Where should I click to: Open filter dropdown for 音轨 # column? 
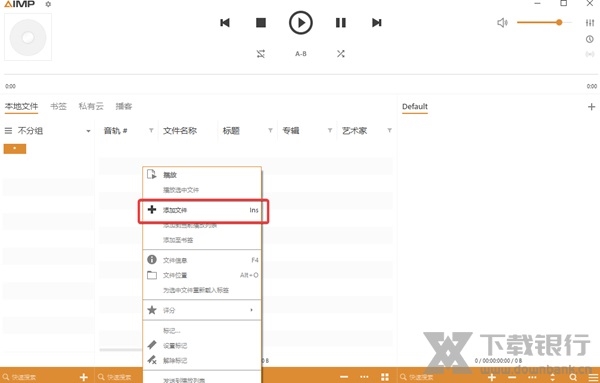point(151,131)
